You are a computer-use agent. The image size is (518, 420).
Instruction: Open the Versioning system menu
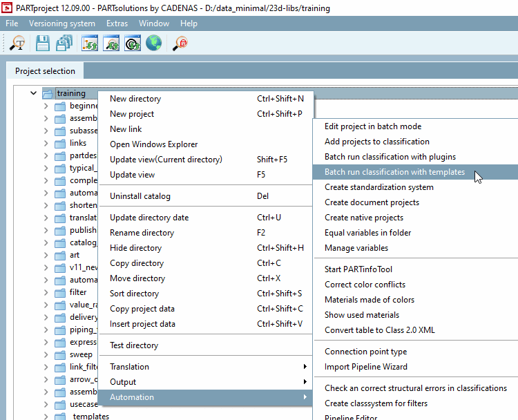click(x=62, y=23)
